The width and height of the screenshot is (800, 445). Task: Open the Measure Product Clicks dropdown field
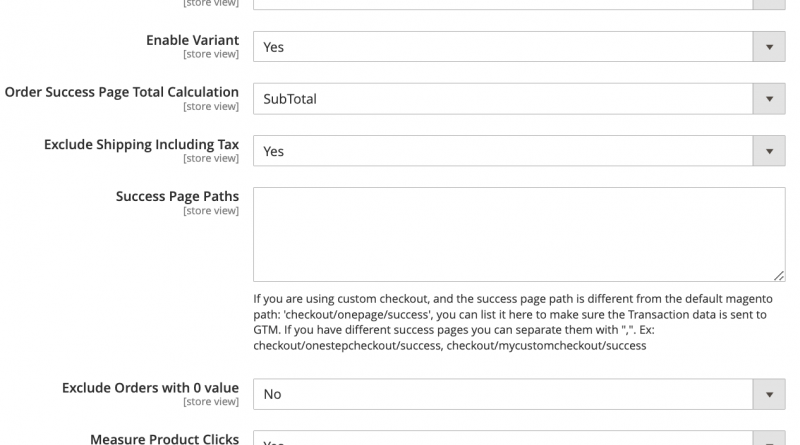pyautogui.click(x=502, y=440)
